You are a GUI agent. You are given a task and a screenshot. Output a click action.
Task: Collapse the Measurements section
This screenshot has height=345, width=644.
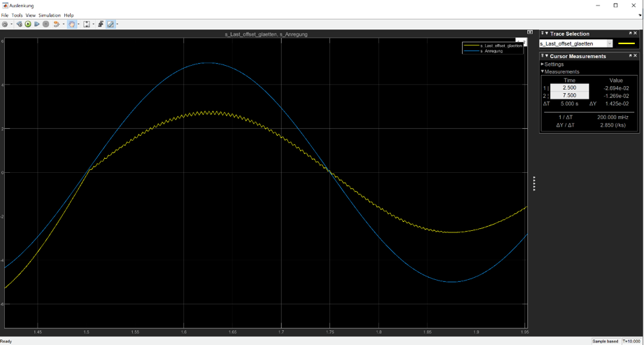pos(543,71)
